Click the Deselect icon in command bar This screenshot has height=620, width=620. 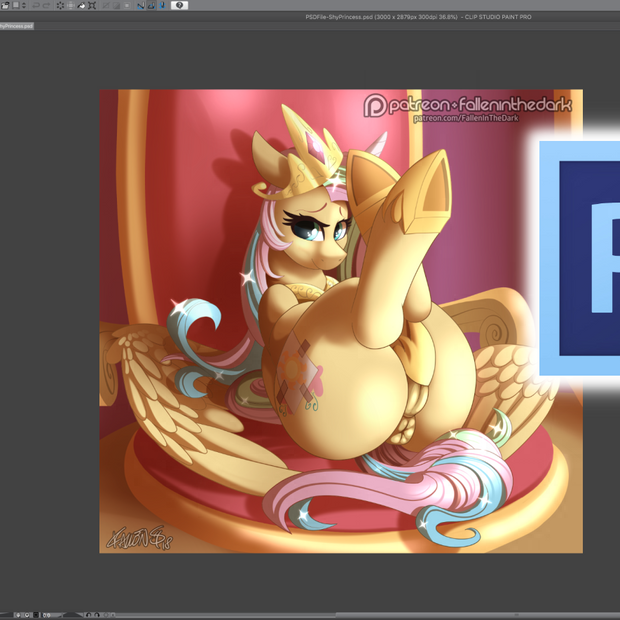[106, 5]
